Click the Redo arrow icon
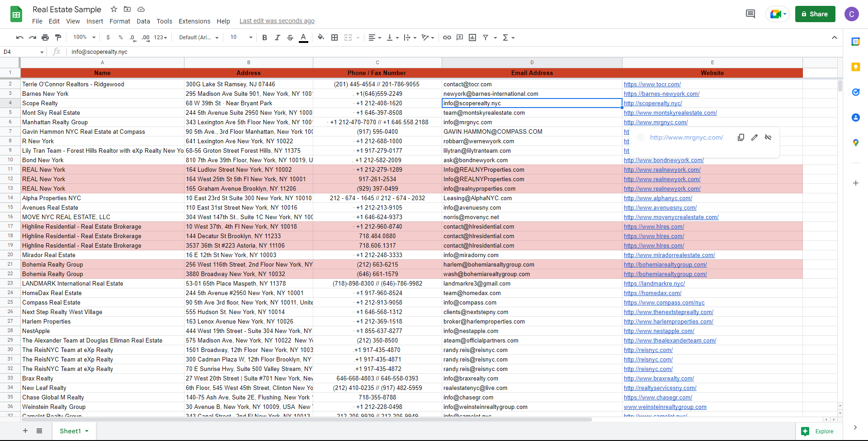The width and height of the screenshot is (868, 441). pyautogui.click(x=33, y=38)
